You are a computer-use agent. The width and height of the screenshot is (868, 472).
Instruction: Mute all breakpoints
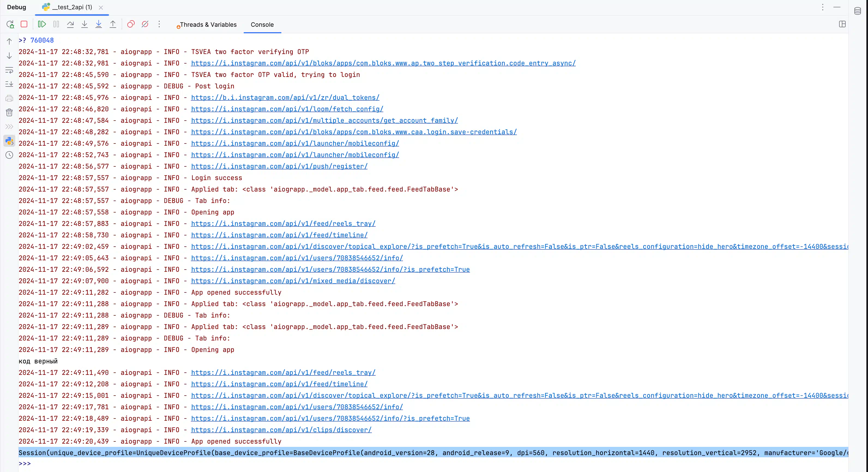point(145,24)
